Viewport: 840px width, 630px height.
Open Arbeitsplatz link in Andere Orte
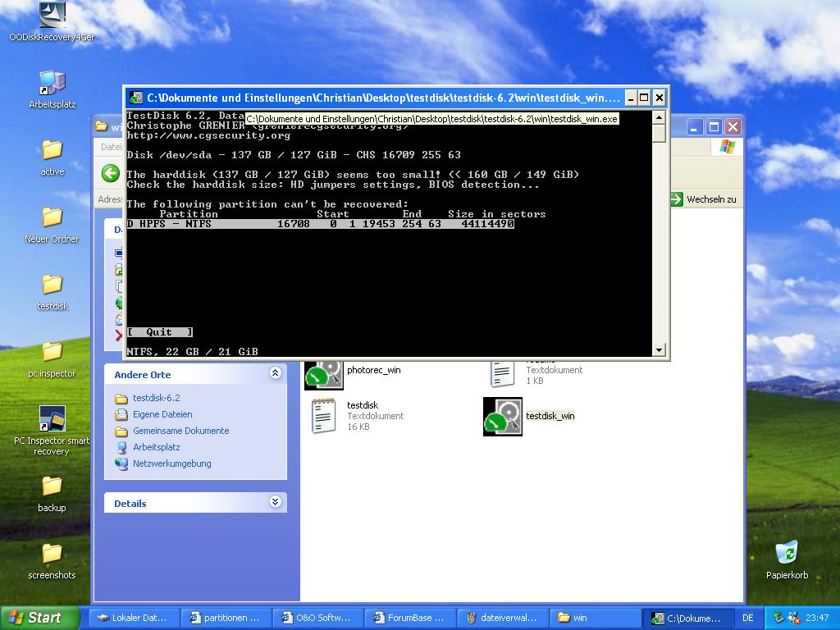(157, 447)
